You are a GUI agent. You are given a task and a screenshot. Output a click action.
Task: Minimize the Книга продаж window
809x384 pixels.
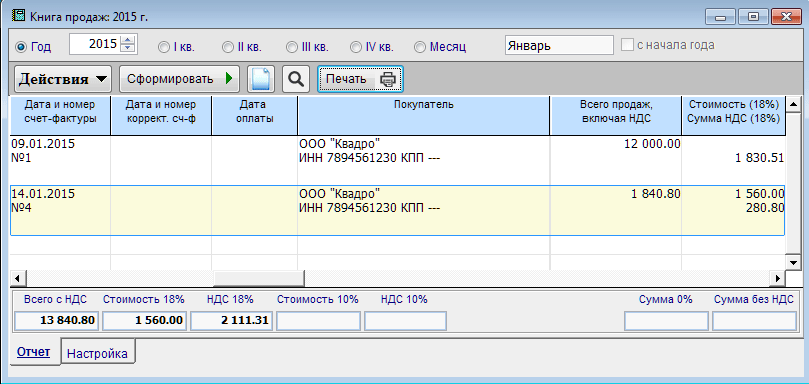click(x=720, y=17)
